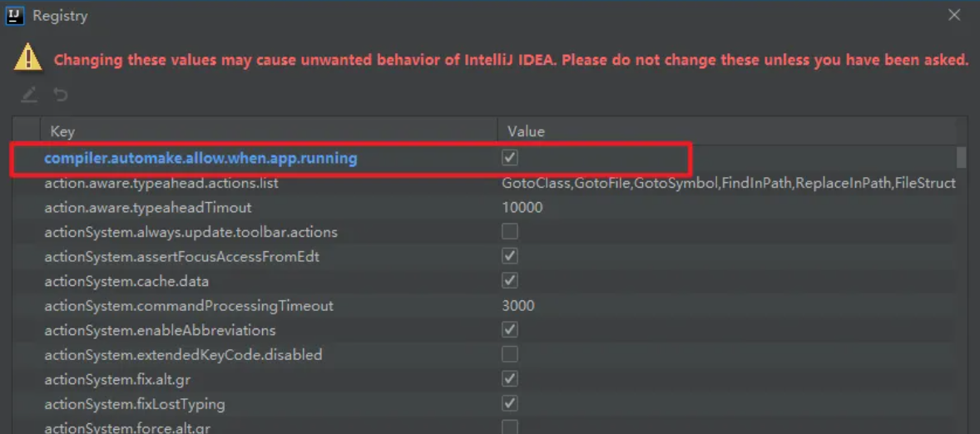Enable actionSystem.always.update.toolbar.actions checkbox
The width and height of the screenshot is (980, 434).
[x=510, y=232]
